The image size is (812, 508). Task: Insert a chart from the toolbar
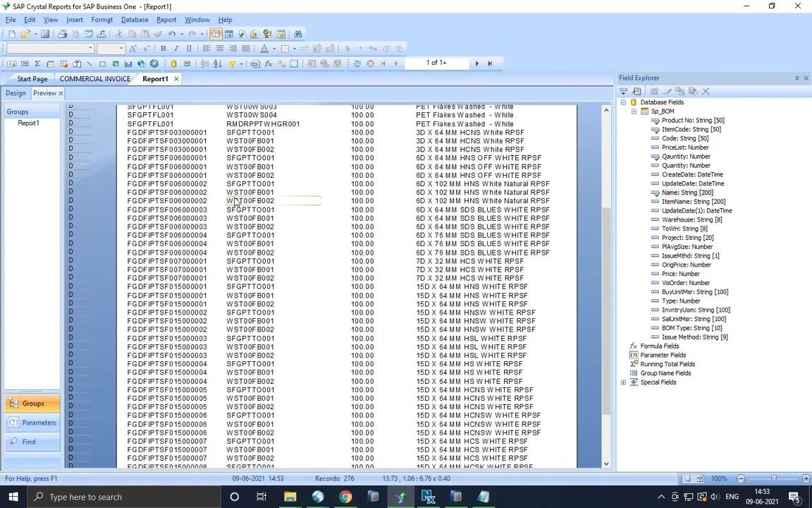click(x=128, y=64)
